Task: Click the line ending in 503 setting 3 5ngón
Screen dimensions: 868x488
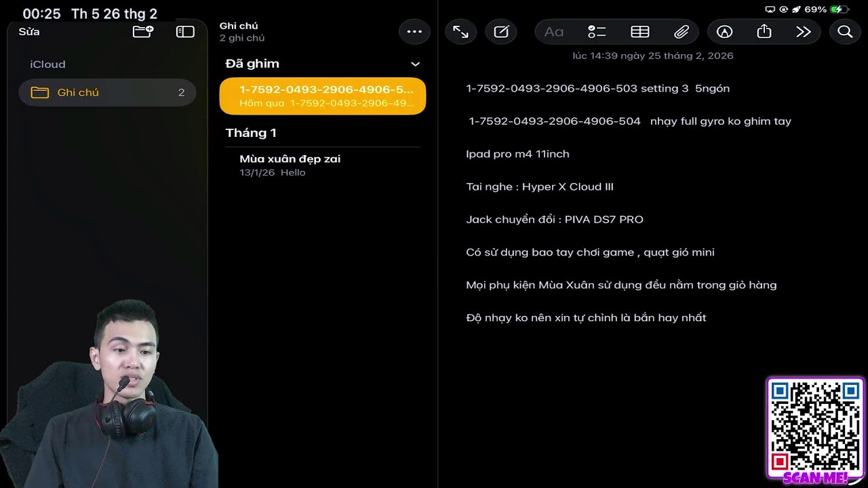Action: click(598, 89)
